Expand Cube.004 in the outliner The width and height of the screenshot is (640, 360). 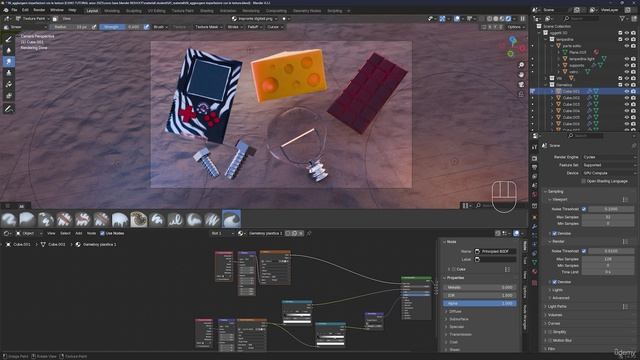click(x=552, y=111)
